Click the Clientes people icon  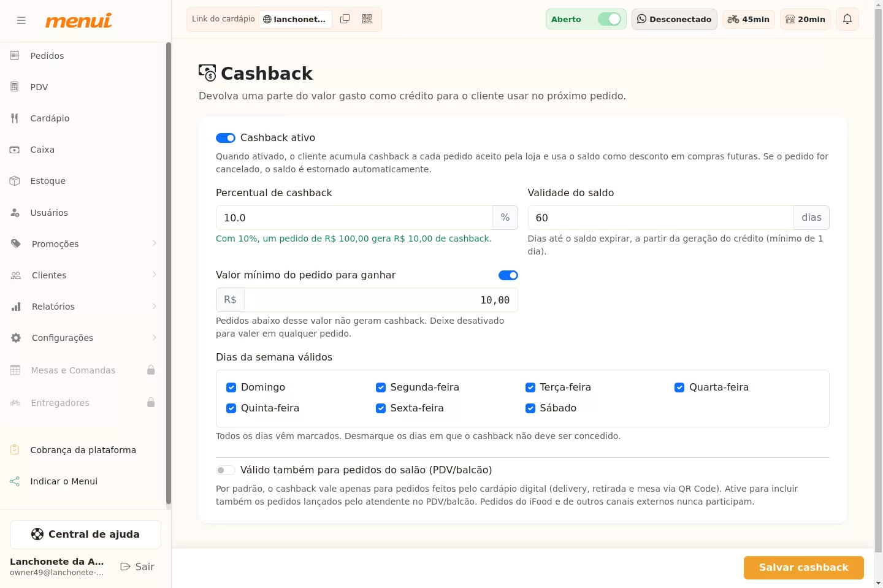[x=16, y=275]
